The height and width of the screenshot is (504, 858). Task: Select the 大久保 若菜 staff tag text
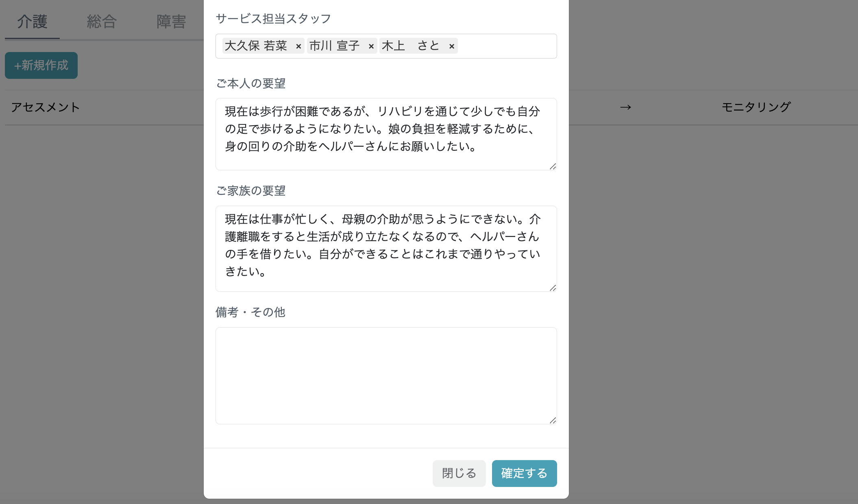[256, 46]
